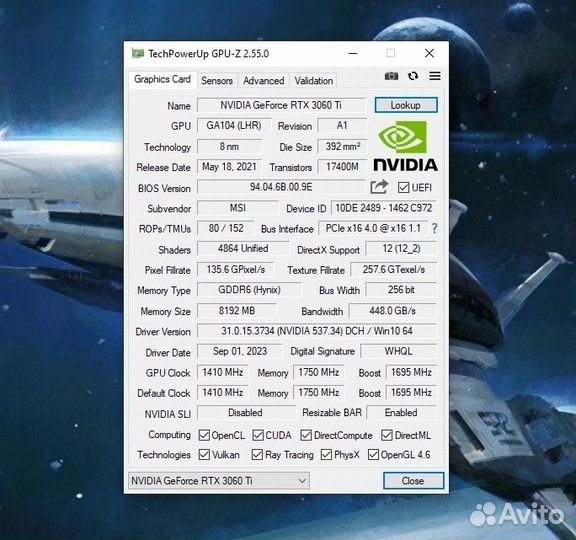Toggle the Ray Tracing checkbox

pos(257,455)
